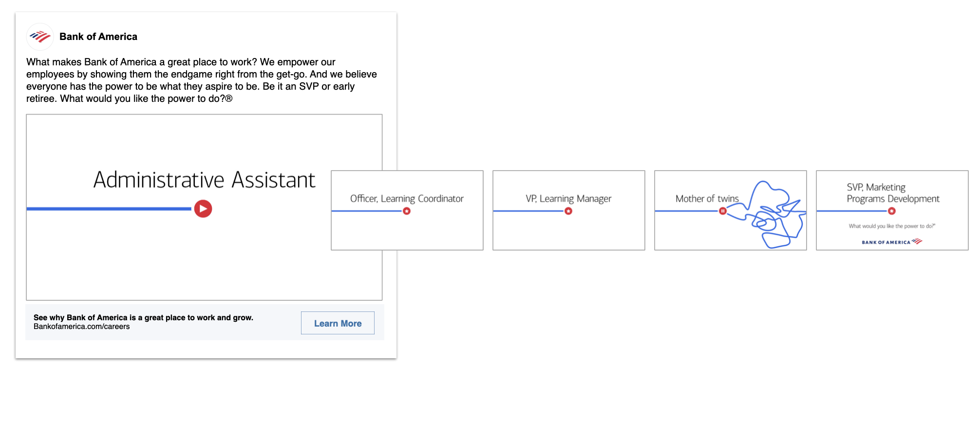
Task: Click the Learn More button
Action: click(338, 323)
